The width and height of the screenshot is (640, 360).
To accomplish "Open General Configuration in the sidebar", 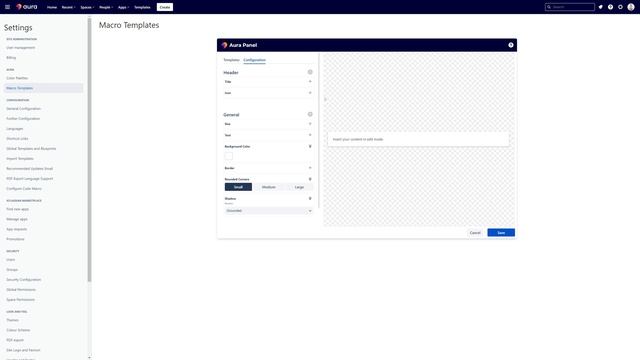I will click(23, 109).
